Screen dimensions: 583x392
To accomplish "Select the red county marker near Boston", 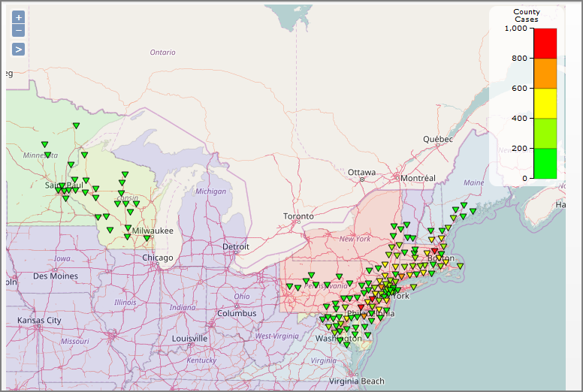I will [435, 251].
